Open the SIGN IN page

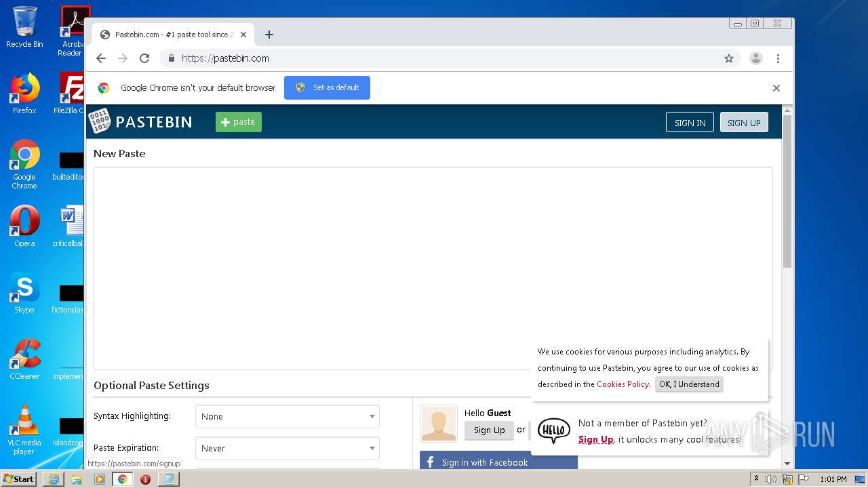(690, 122)
